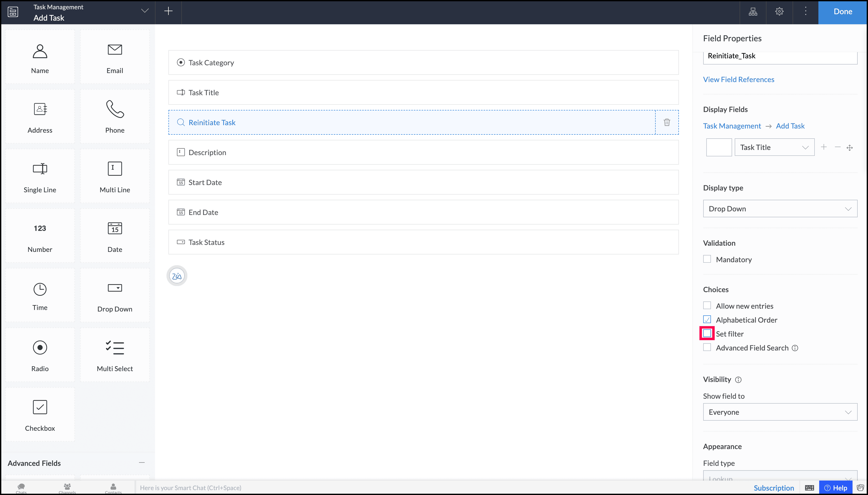Open form settings gear icon
This screenshot has height=495, width=868.
779,12
